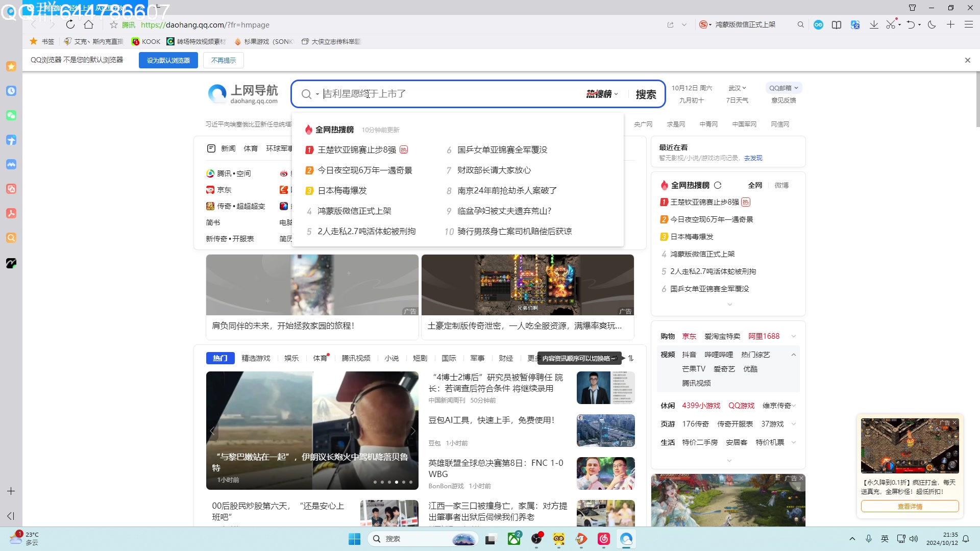Image resolution: width=980 pixels, height=551 pixels.
Task: Select the 精选游戏 news tab
Action: tap(256, 358)
